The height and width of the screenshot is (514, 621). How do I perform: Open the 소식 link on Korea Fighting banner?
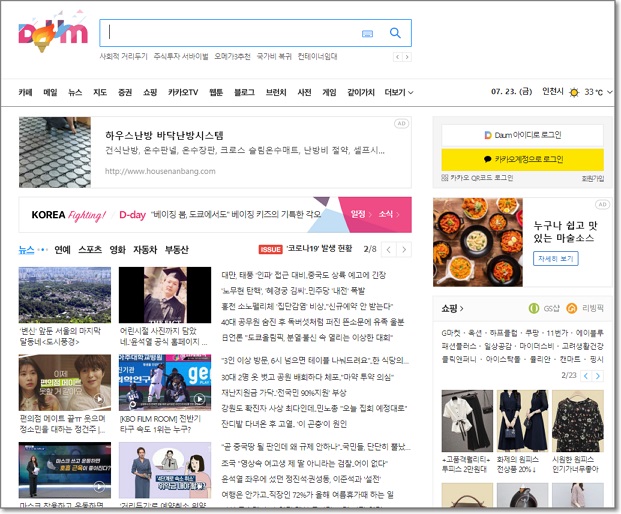pos(389,214)
